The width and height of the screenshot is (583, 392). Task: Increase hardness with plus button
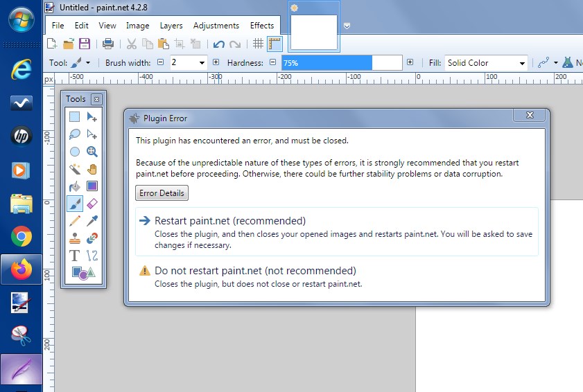pyautogui.click(x=410, y=62)
